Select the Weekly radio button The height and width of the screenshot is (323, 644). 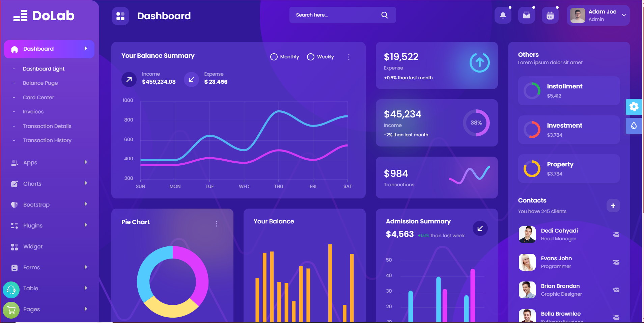coord(311,57)
